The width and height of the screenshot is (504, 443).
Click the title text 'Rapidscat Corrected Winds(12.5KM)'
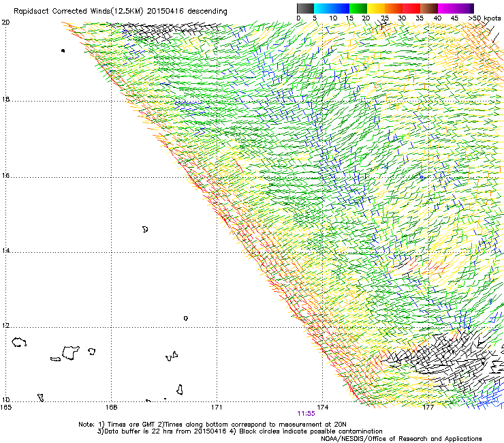pyautogui.click(x=78, y=12)
